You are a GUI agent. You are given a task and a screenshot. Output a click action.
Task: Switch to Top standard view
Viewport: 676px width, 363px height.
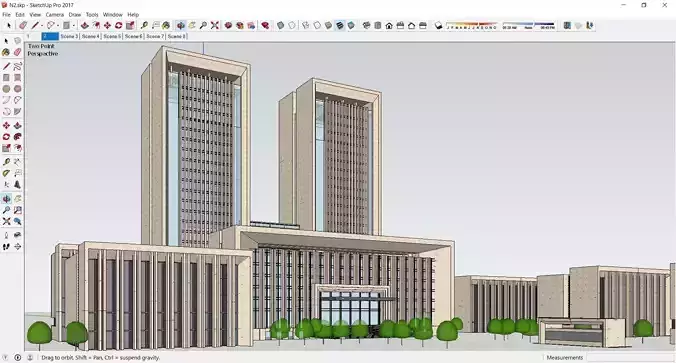tap(378, 25)
